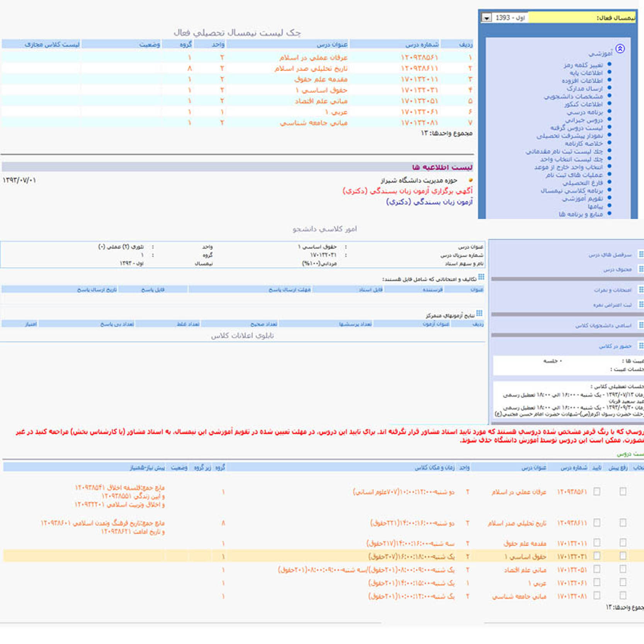Tick رفع پیش checkbox for تاریخ تحلیلی صدر اسلام
Viewport: 644px width, 644px height.
pyautogui.click(x=623, y=523)
